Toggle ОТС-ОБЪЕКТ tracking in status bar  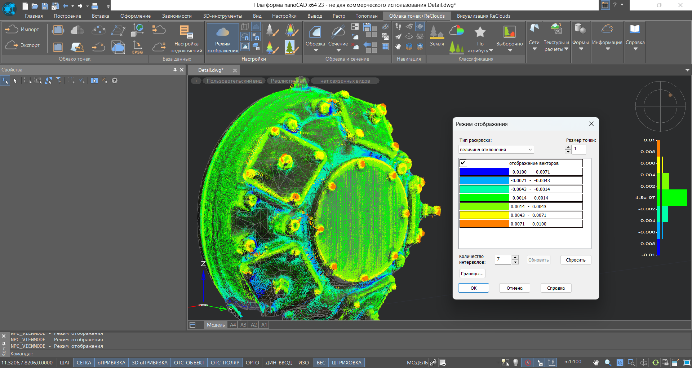point(188,363)
